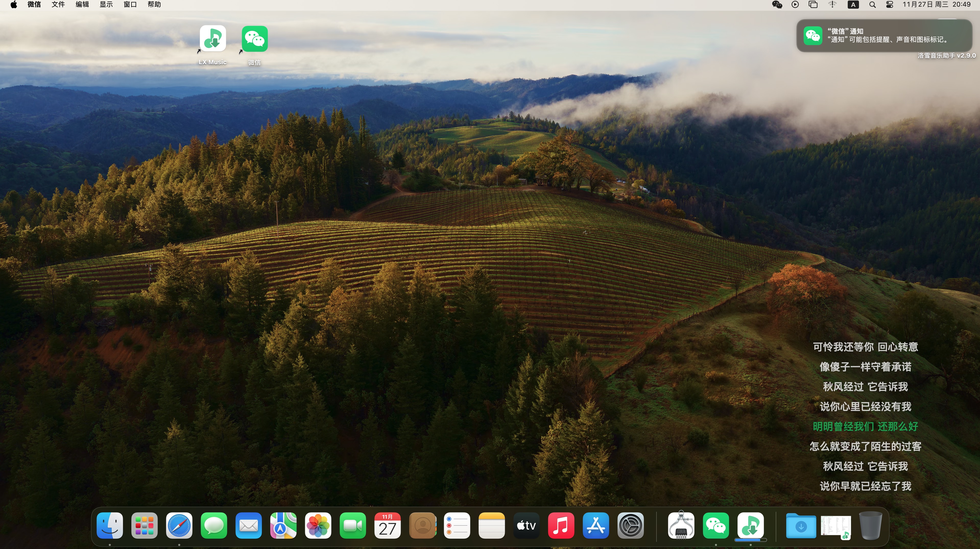Click lyric line 说你心里已经没有我
The height and width of the screenshot is (549, 980).
866,406
